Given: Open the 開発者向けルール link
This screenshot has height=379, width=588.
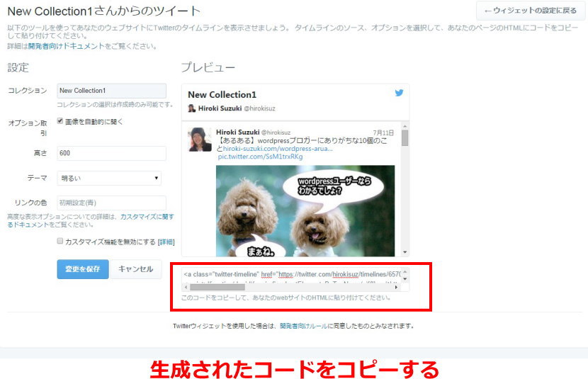Looking at the screenshot, I should pyautogui.click(x=304, y=326).
